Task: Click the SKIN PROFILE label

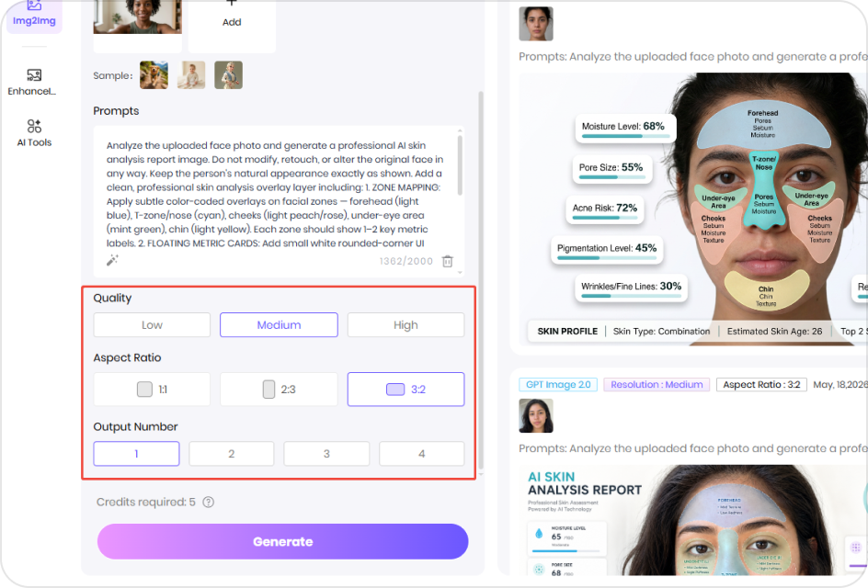Action: coord(567,332)
